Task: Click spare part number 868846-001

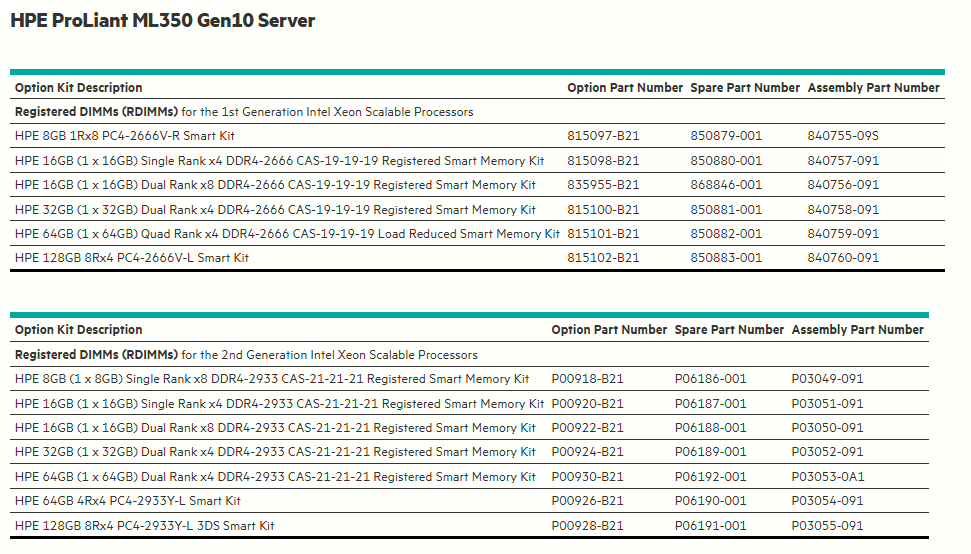Action: [x=726, y=184]
